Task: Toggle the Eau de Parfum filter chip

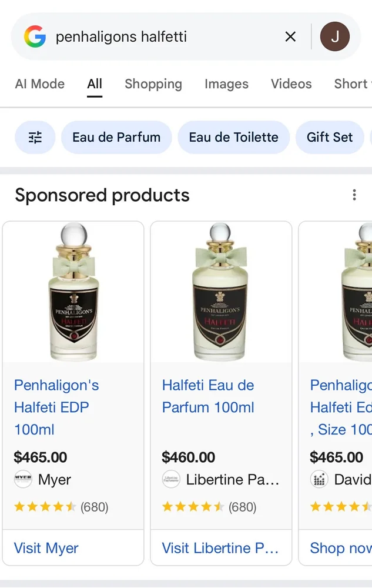Action: tap(116, 138)
